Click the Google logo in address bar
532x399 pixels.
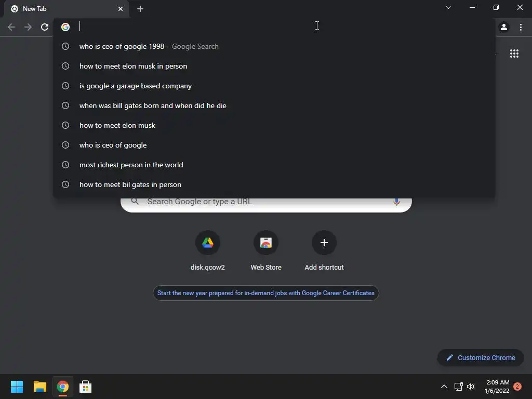[x=65, y=27]
